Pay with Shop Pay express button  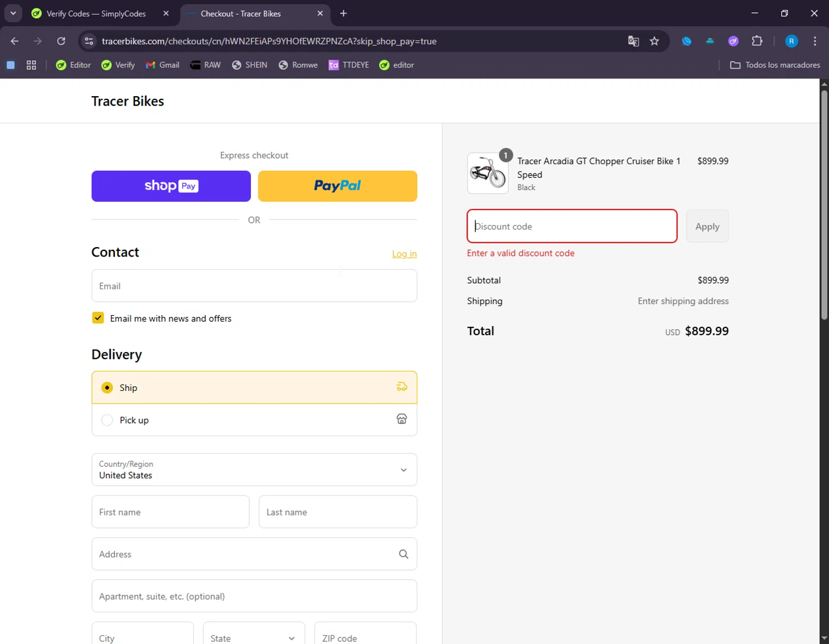[171, 186]
